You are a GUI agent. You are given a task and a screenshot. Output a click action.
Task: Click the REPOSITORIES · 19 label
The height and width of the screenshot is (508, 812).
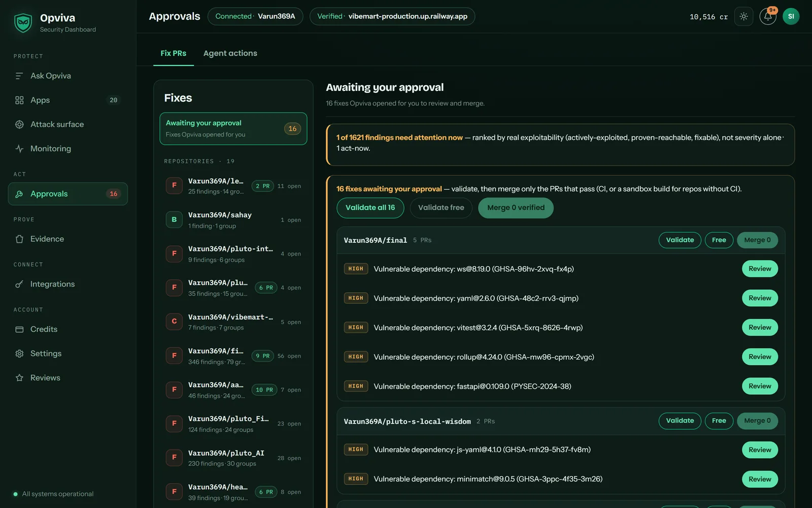(x=199, y=162)
